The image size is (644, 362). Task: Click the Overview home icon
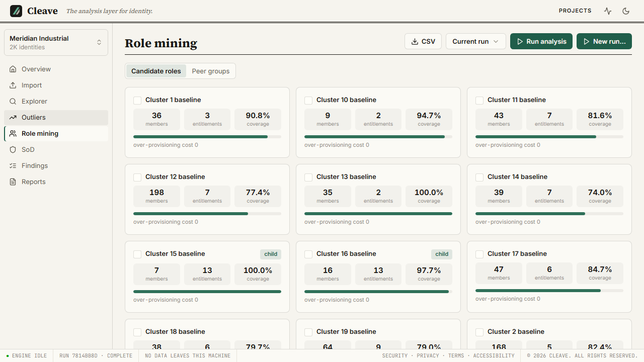tap(13, 69)
